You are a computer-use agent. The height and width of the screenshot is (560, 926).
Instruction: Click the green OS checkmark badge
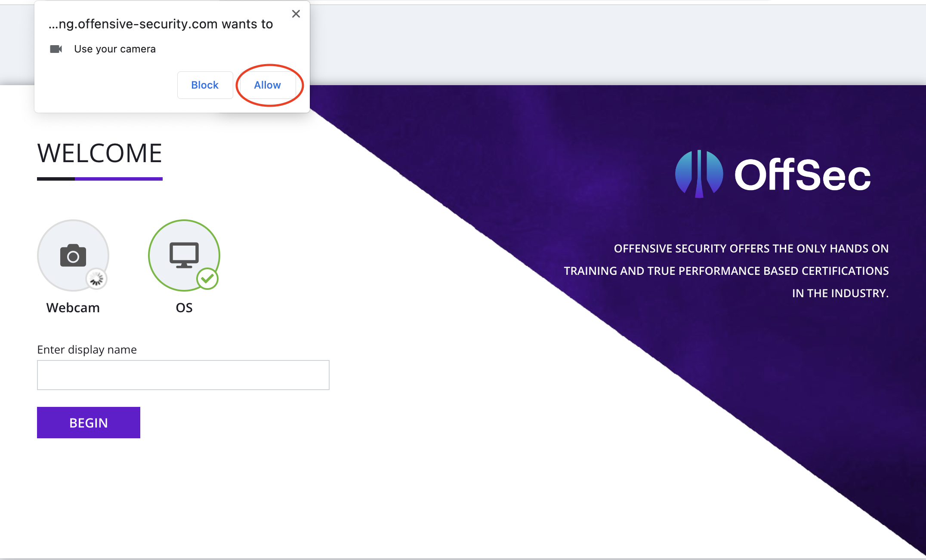click(x=207, y=279)
